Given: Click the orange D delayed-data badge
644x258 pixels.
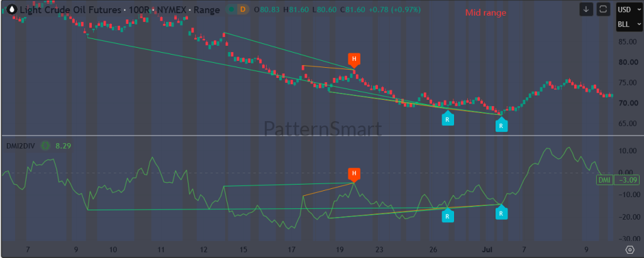Looking at the screenshot, I should (x=243, y=9).
